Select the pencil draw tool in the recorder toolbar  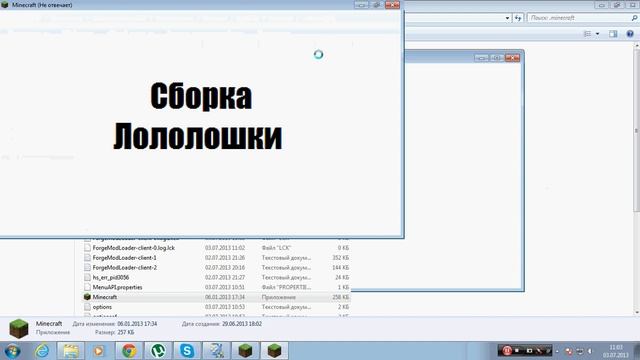[539, 351]
